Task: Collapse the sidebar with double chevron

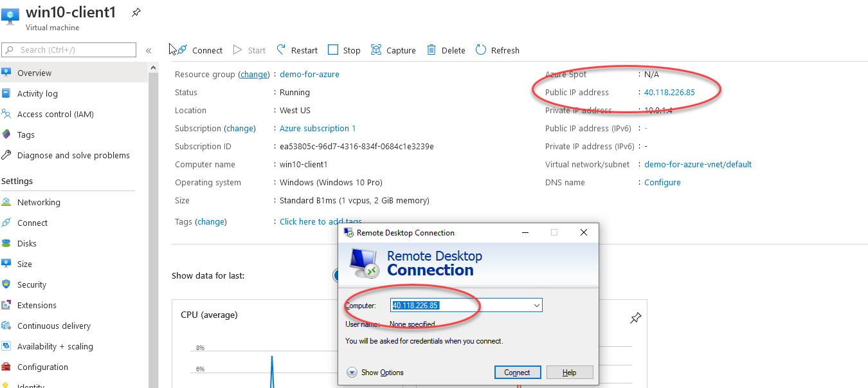Action: tap(148, 50)
